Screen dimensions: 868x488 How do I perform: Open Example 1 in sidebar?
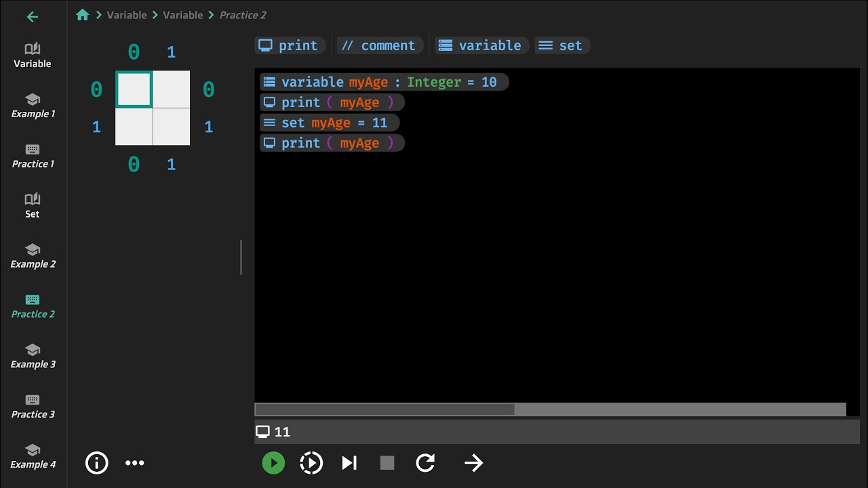(x=33, y=106)
